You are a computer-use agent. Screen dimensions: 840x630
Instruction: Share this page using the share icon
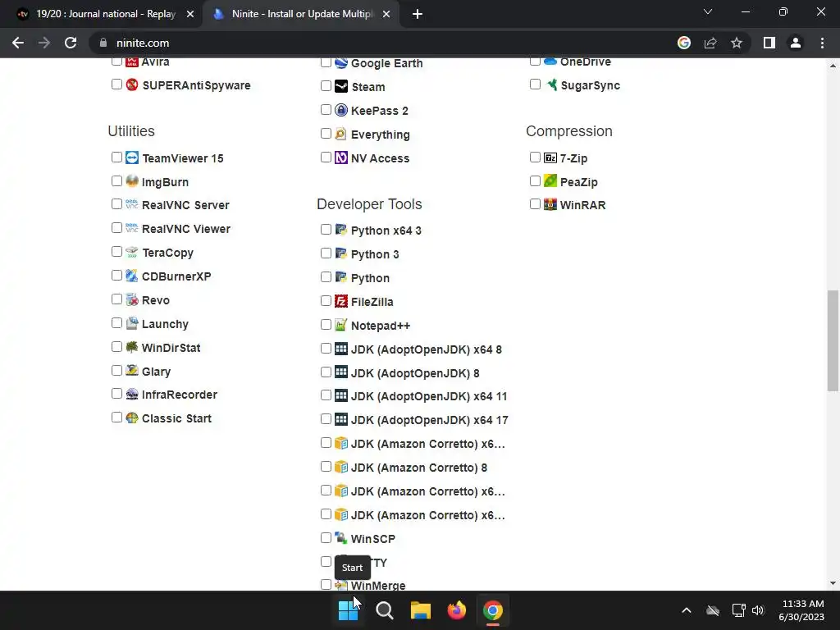(710, 43)
